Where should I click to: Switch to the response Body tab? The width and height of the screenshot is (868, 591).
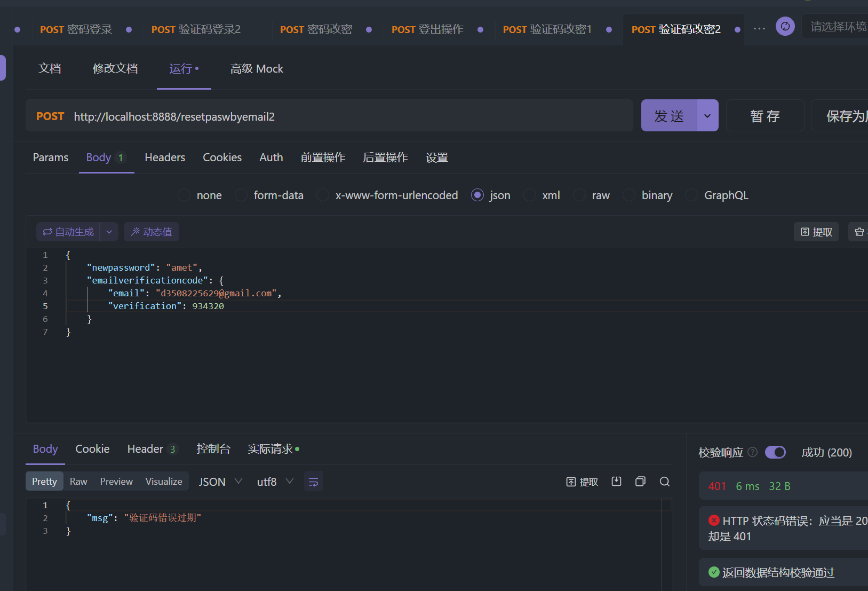(x=45, y=449)
